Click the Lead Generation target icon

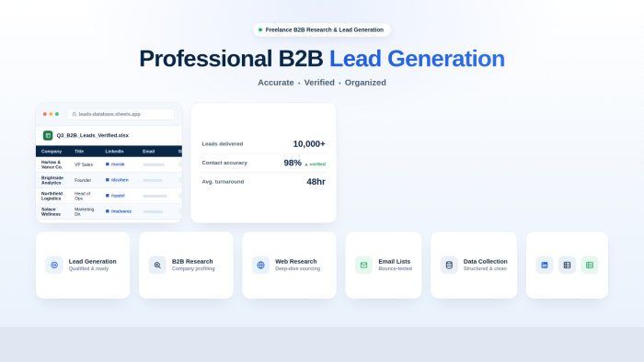point(54,266)
